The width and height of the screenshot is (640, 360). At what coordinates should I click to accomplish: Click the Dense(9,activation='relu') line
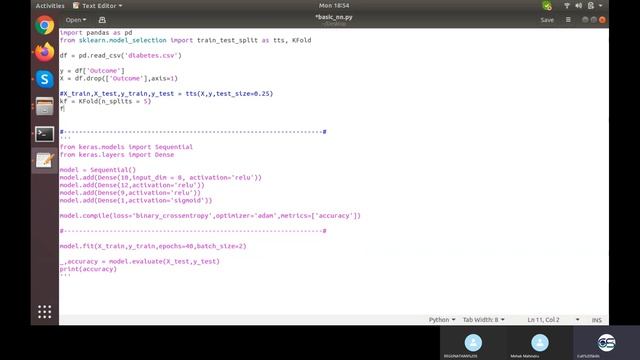point(130,193)
